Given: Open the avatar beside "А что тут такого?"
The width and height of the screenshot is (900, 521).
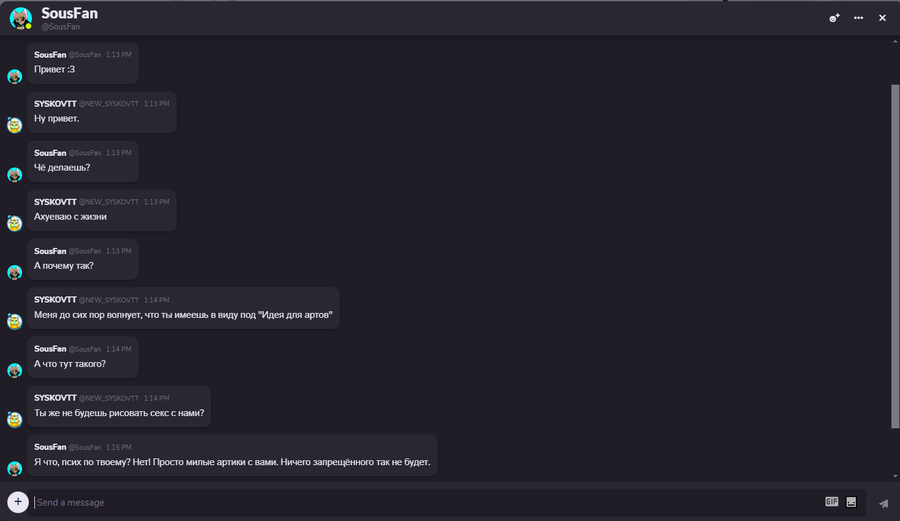Looking at the screenshot, I should tap(15, 371).
